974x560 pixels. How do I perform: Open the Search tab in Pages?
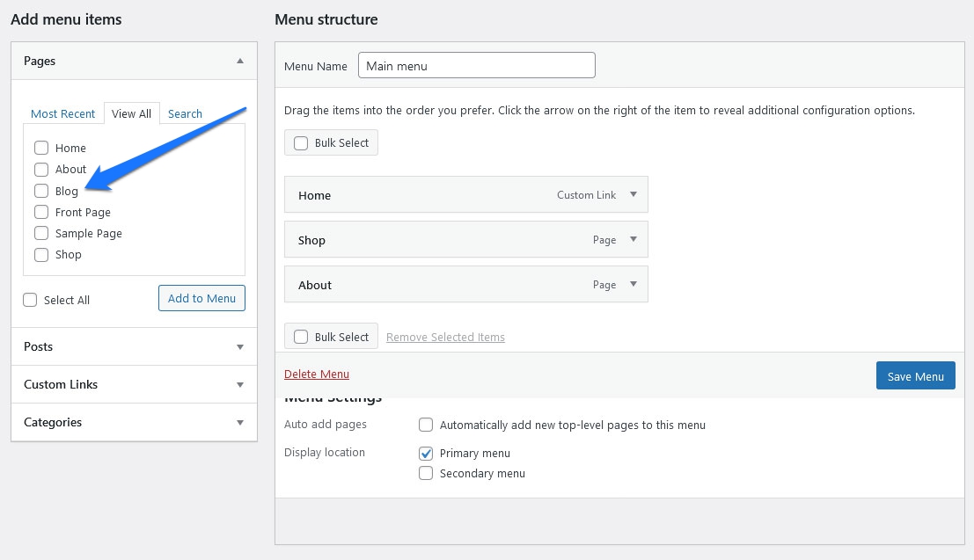(185, 113)
